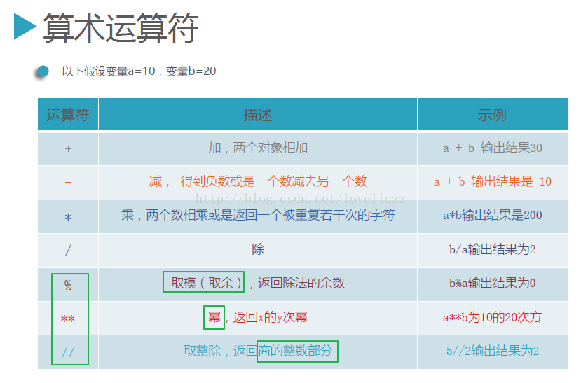Select the description 减，得到负数或是一个数减去另一个数
The height and width of the screenshot is (383, 588).
(x=258, y=181)
